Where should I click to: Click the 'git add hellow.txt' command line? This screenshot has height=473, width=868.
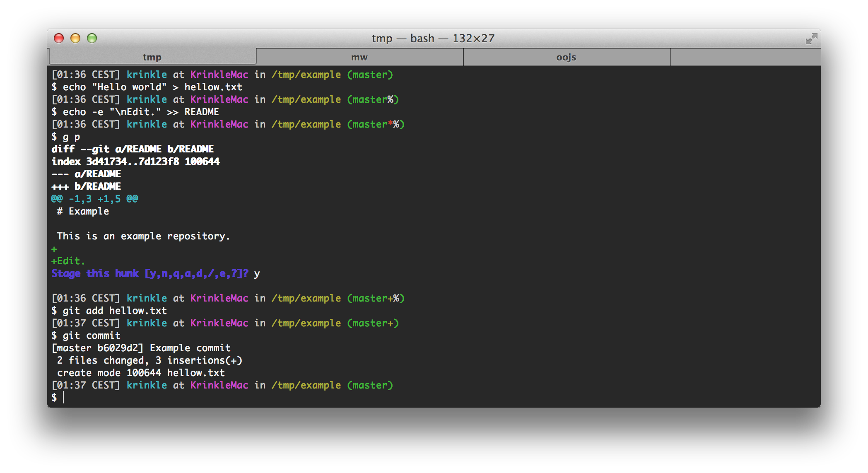point(115,311)
